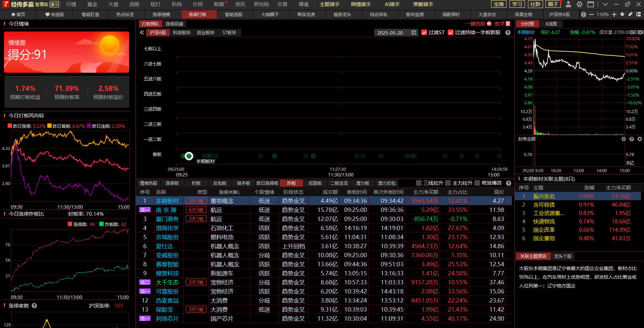
Task: Enable the 帮派博弈 checkbox
Action: (477, 183)
